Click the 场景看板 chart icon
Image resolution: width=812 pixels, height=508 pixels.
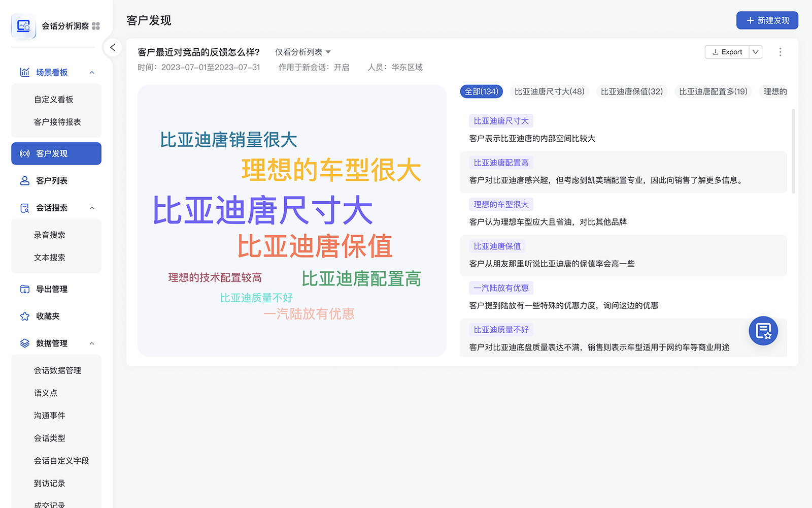[24, 72]
